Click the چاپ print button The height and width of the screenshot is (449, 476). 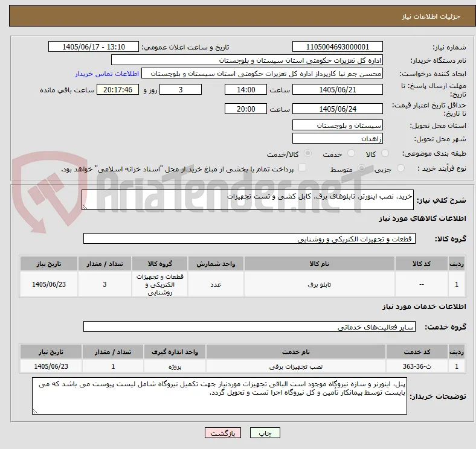click(265, 433)
